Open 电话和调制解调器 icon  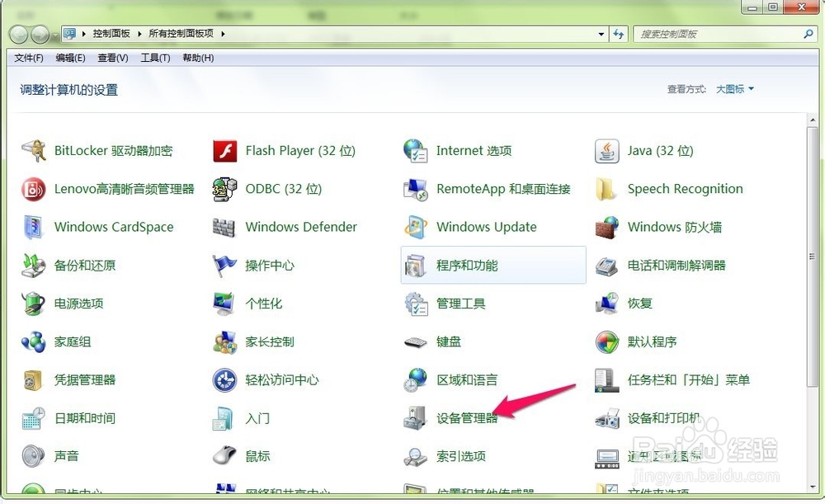(606, 266)
